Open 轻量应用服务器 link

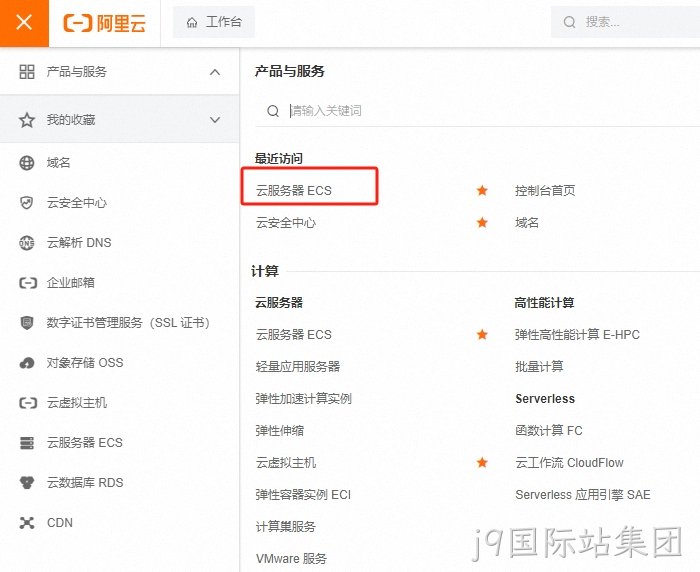click(298, 367)
